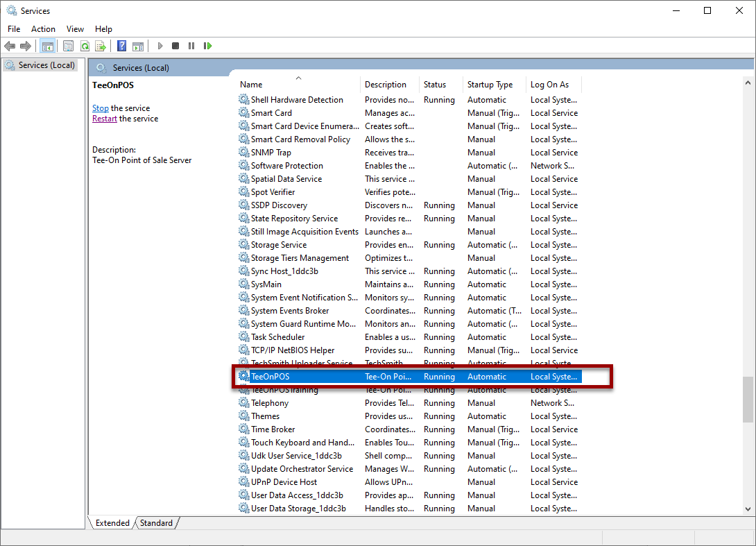756x546 pixels.
Task: Click the Stop the service link
Action: 100,108
